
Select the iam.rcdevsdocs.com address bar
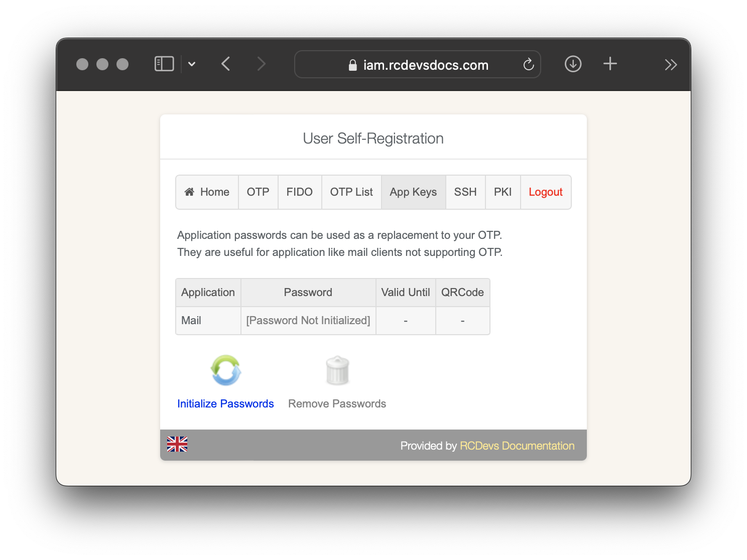(417, 64)
